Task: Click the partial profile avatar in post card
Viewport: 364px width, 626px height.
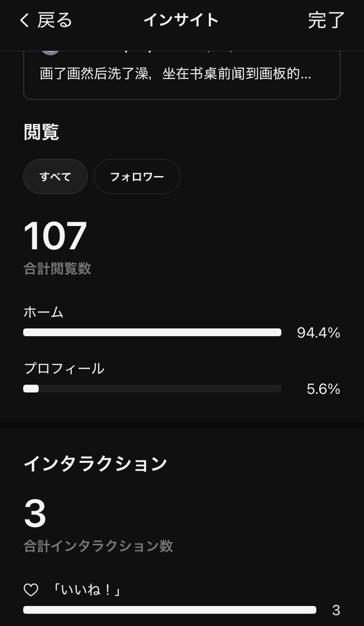Action: point(50,52)
